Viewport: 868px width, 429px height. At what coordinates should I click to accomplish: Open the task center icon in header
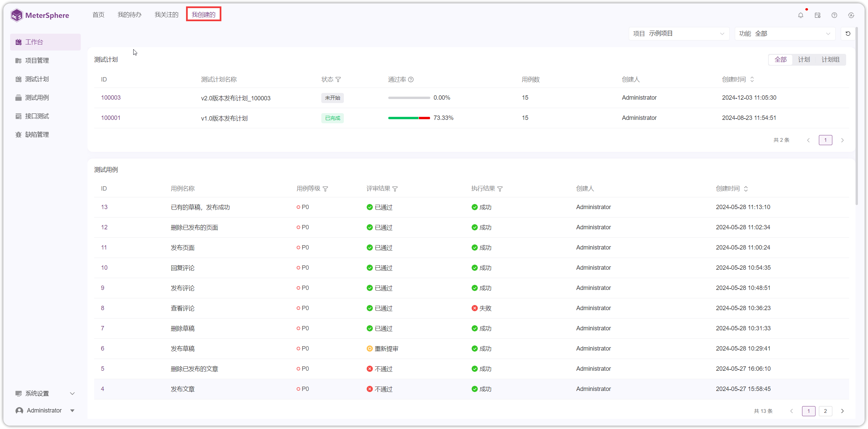[x=817, y=15]
